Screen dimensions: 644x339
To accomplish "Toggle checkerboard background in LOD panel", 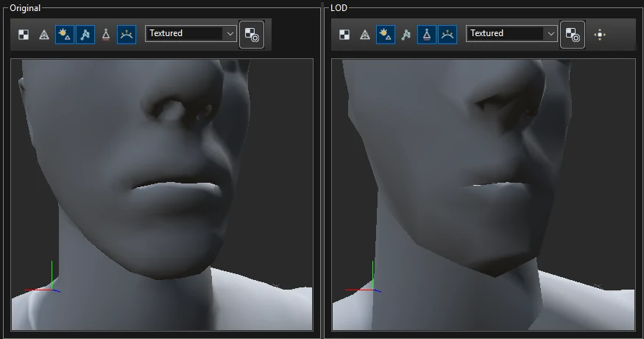I will (x=344, y=35).
